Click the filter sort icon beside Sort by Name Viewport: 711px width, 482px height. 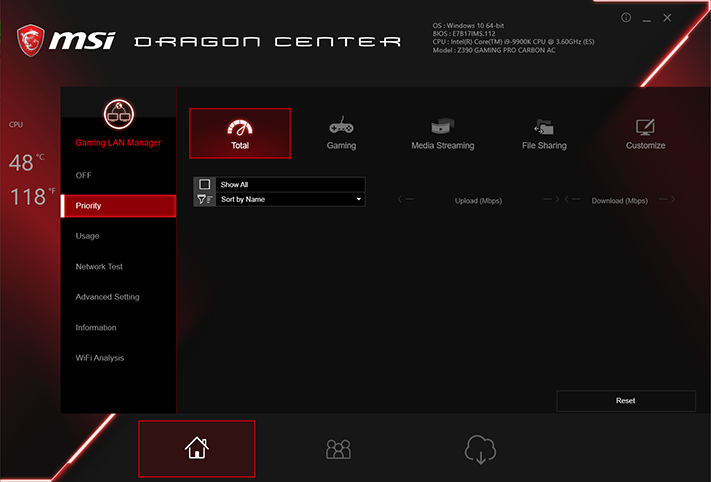[x=205, y=200]
